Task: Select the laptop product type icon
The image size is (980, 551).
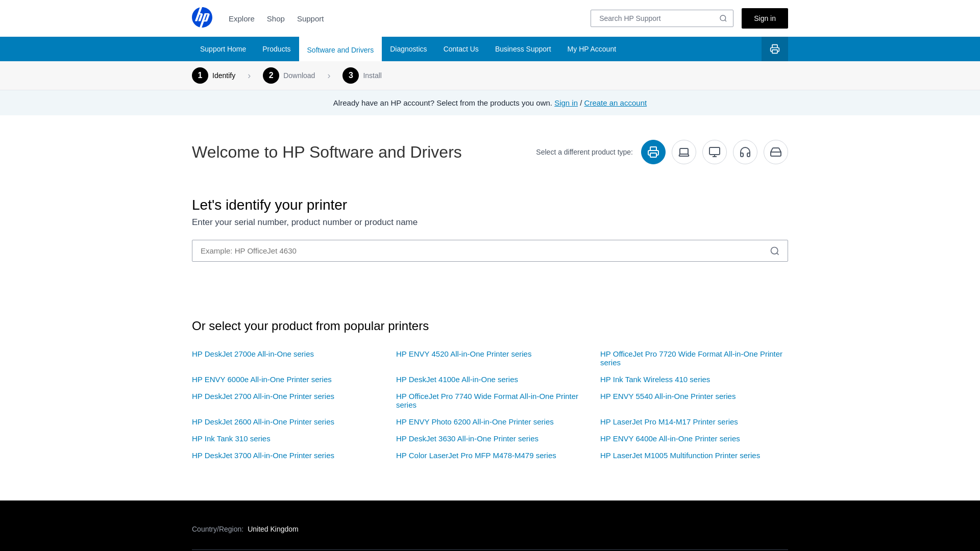Action: click(684, 152)
